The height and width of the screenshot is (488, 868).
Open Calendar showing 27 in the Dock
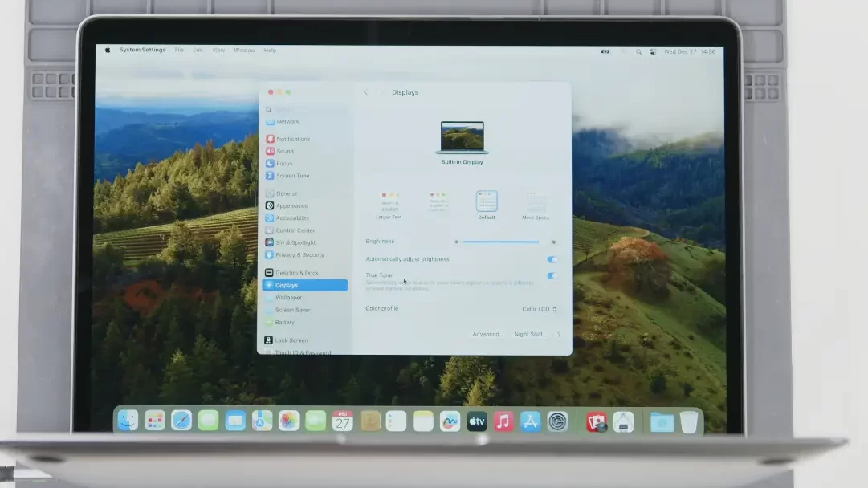pos(343,421)
